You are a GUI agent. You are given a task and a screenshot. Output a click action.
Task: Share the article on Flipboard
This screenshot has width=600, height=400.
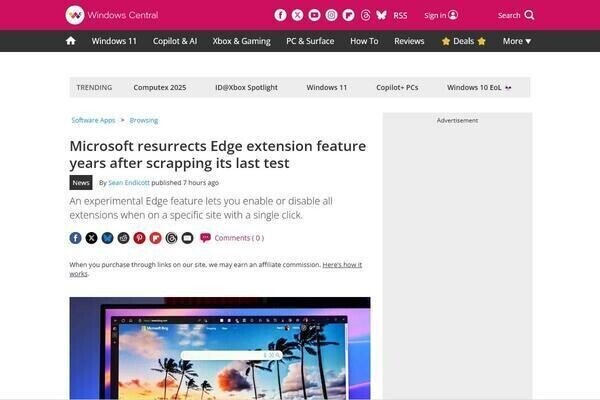155,238
